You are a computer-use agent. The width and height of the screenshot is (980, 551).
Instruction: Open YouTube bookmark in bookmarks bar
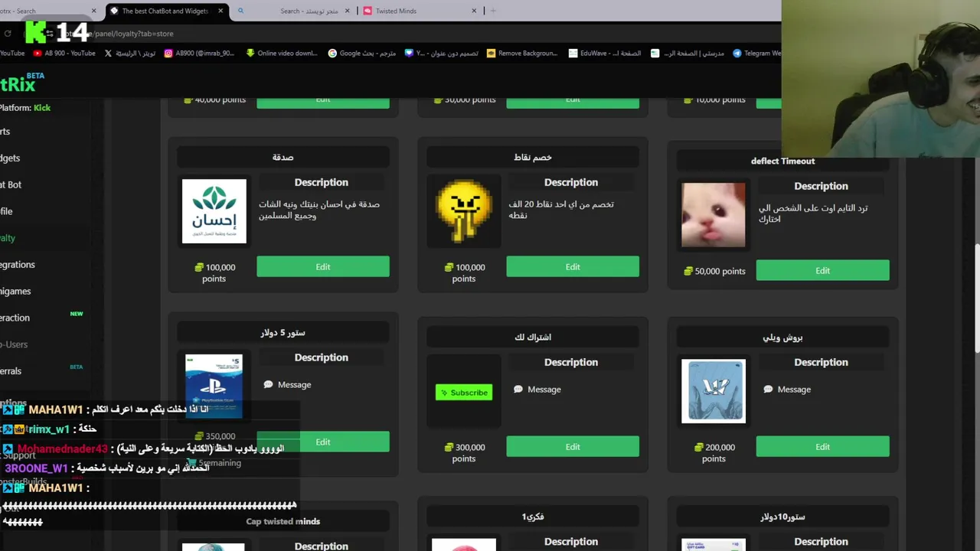[x=13, y=53]
